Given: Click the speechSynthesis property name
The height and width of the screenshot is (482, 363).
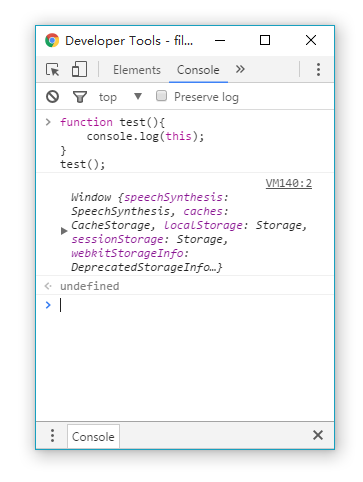Looking at the screenshot, I should 173,197.
